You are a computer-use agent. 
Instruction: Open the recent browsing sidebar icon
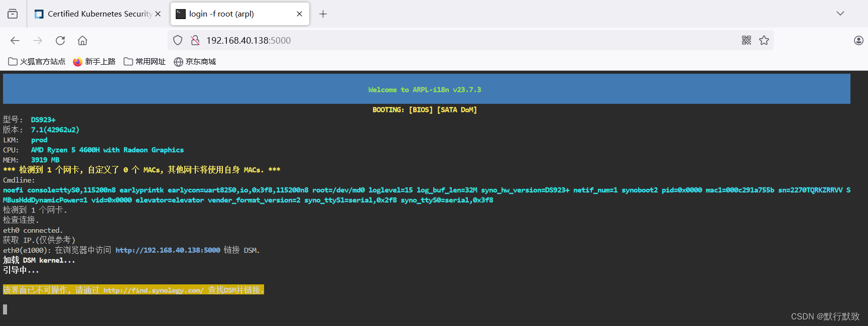coord(13,14)
